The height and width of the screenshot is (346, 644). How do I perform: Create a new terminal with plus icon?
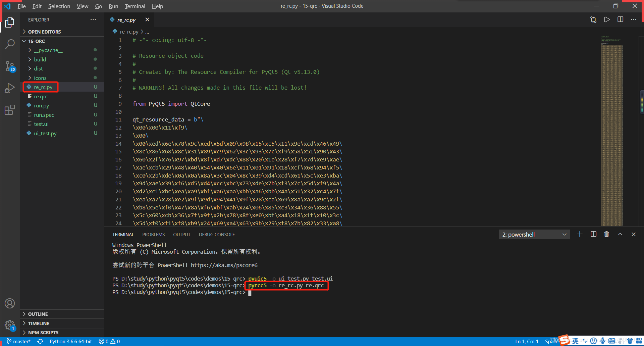pos(580,234)
